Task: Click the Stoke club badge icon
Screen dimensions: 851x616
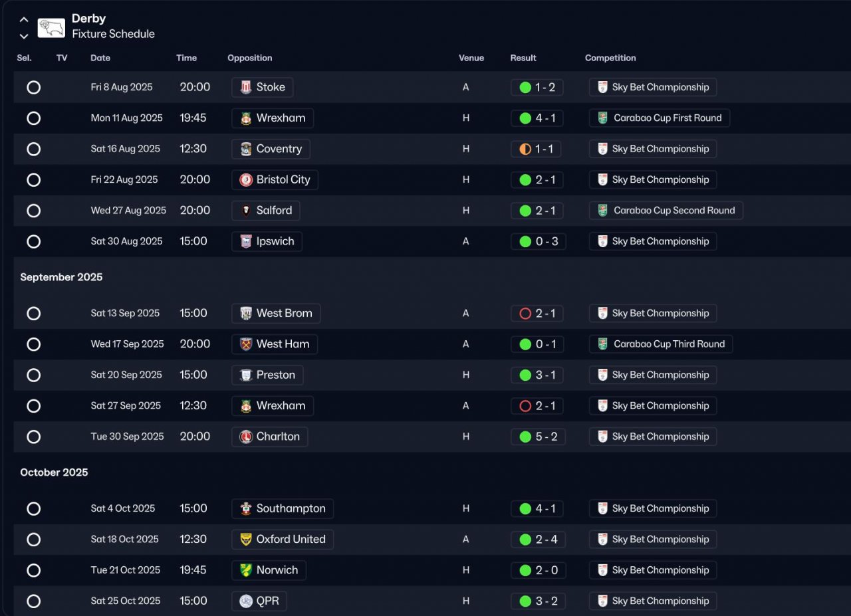Action: (246, 88)
